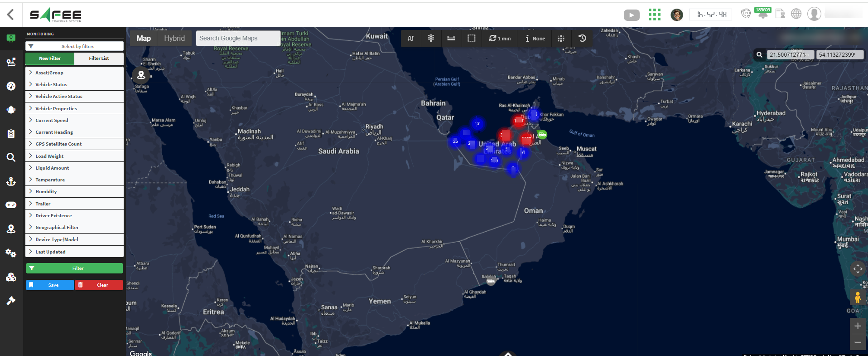
Task: Activate the rectangular area selection tool
Action: (471, 39)
